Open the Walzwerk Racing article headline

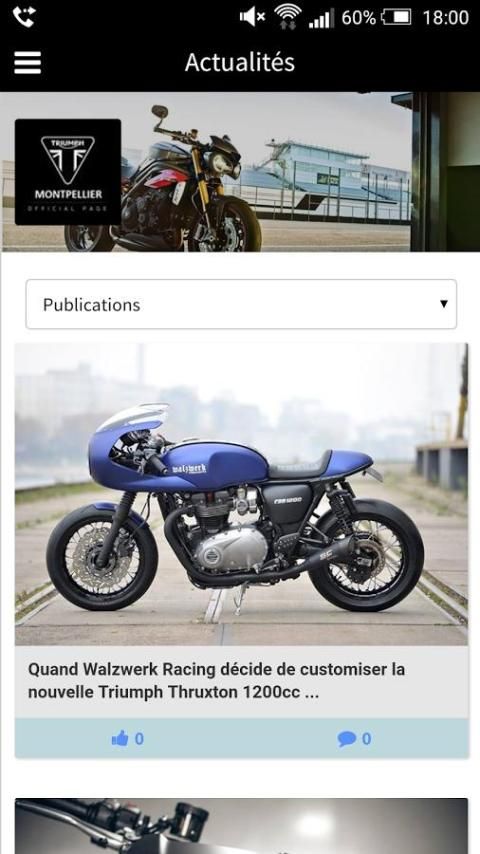[x=216, y=681]
